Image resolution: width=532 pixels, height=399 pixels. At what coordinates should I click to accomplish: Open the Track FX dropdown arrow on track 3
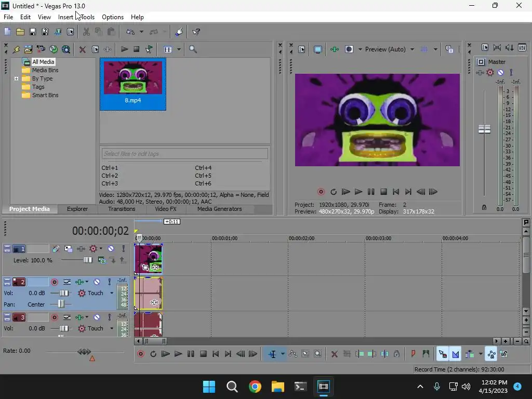click(87, 317)
